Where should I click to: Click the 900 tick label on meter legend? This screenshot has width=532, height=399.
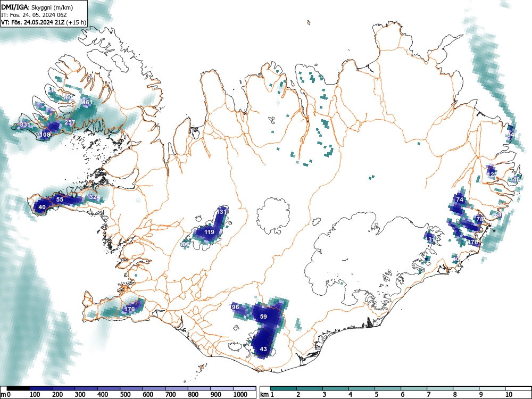[x=216, y=395]
